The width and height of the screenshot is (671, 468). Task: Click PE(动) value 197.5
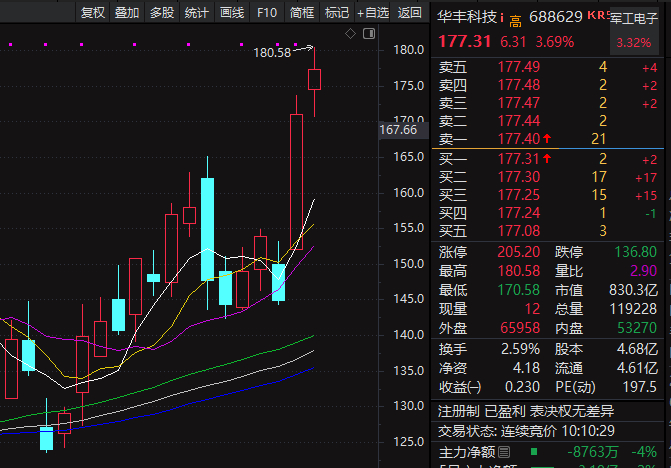[x=639, y=387]
